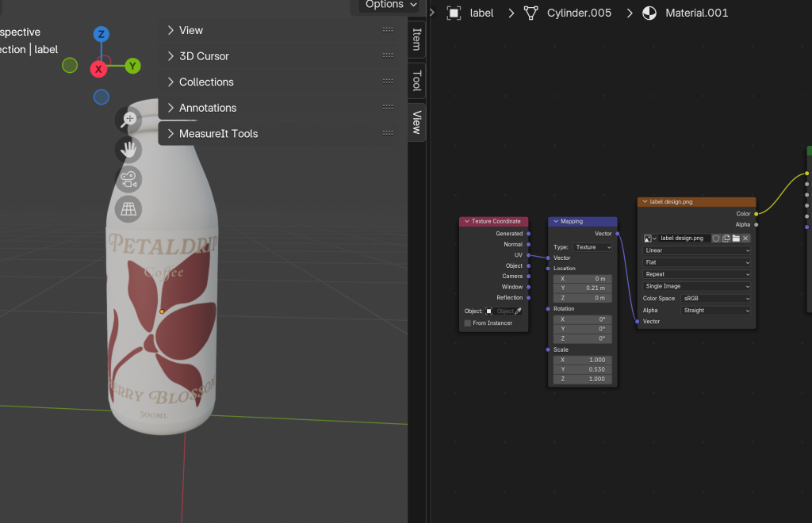Switch to the Item sidebar tab
The height and width of the screenshot is (523, 812).
pos(416,39)
